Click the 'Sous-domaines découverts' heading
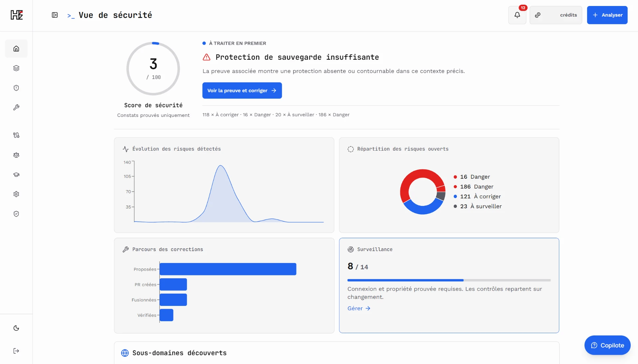Viewport: 638px width, 364px height. pyautogui.click(x=179, y=353)
